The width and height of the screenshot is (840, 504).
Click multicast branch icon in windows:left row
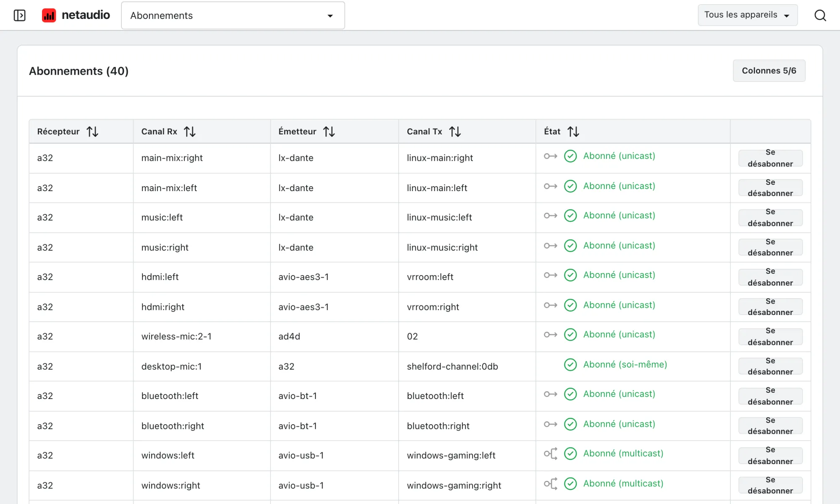pyautogui.click(x=551, y=454)
